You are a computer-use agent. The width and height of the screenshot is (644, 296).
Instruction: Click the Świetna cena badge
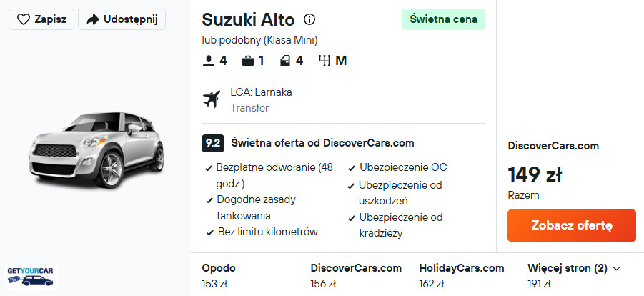[443, 19]
